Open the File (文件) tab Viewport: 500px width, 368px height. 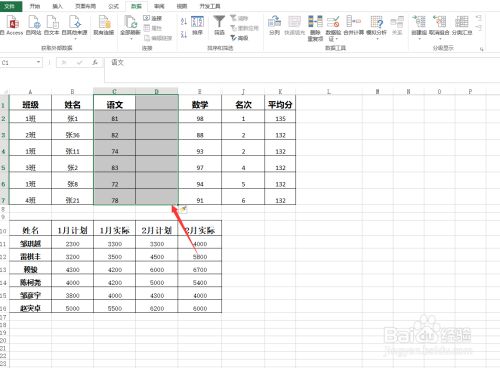(x=10, y=6)
